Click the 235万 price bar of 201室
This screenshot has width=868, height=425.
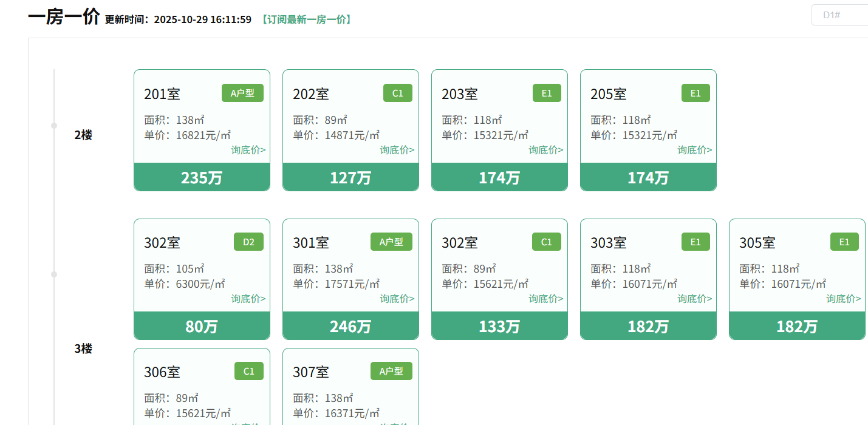(x=202, y=177)
